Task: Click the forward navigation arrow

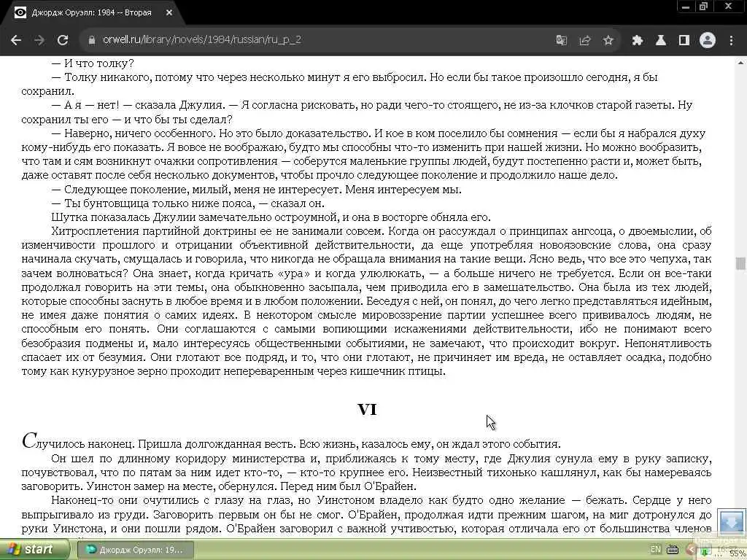Action: [39, 40]
